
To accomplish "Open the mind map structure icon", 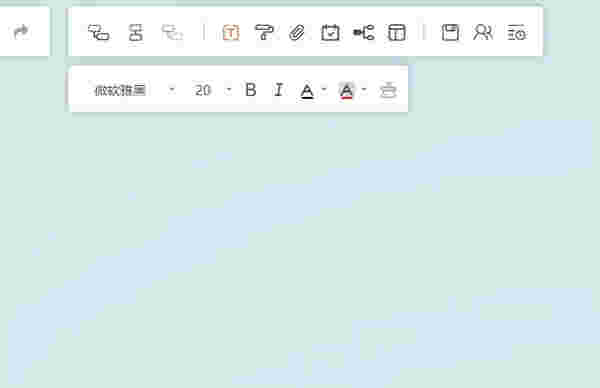I will coord(364,33).
